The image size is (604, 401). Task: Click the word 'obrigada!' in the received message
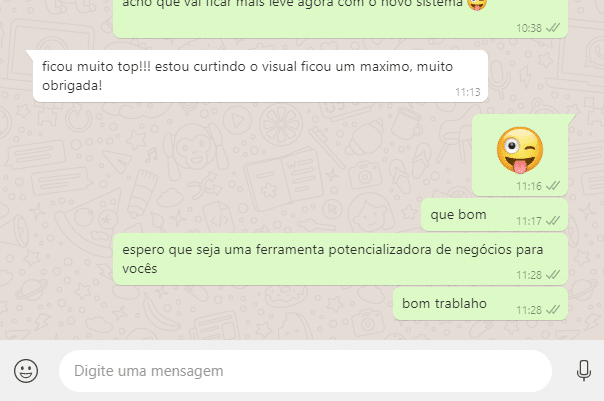72,86
